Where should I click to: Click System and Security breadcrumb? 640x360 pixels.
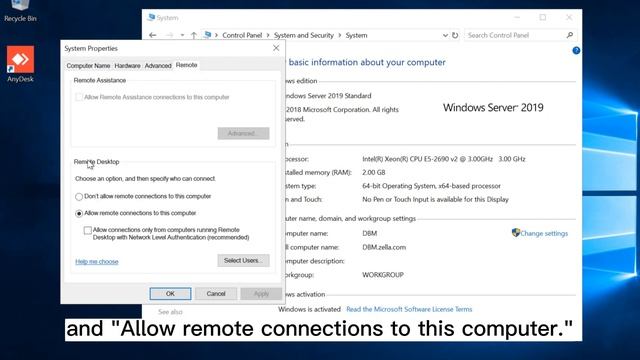coord(304,36)
